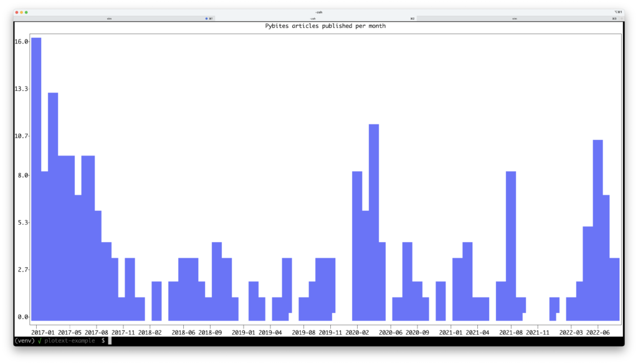Click the 10.7 y-axis label
The image size is (638, 364).
click(22, 136)
